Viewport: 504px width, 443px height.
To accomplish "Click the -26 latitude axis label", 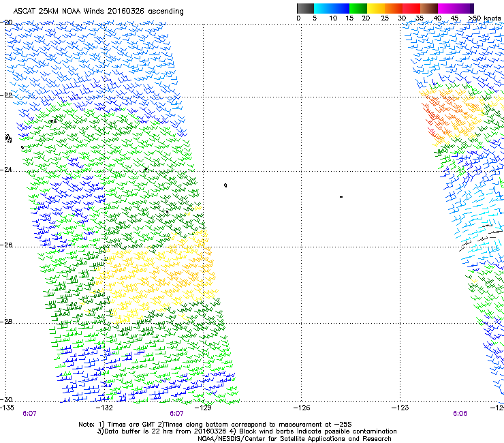I will click(x=7, y=245).
